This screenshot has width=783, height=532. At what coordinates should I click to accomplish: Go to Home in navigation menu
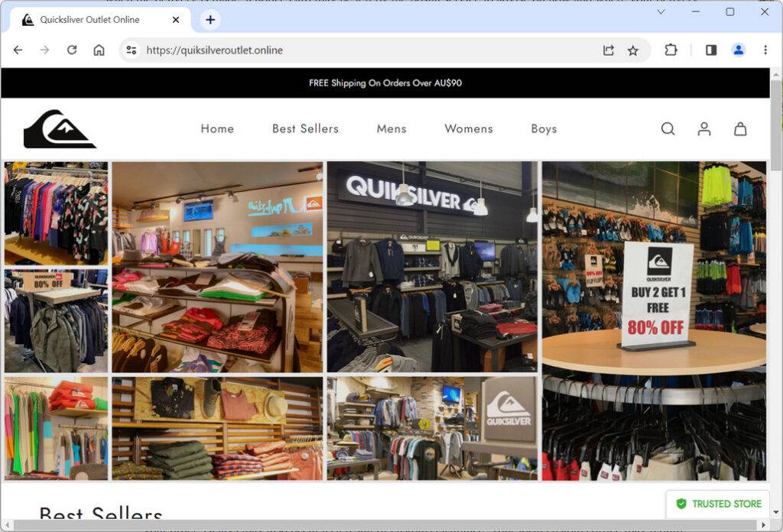[x=217, y=128]
